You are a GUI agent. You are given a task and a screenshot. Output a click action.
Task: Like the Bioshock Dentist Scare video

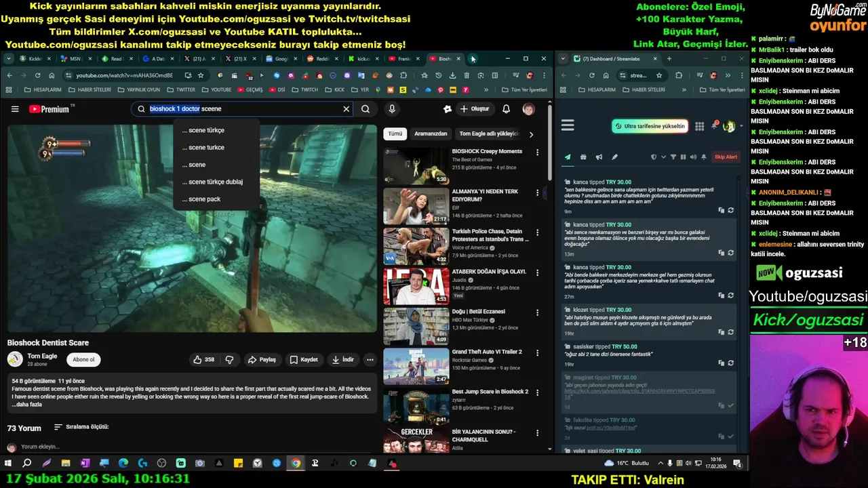coord(203,360)
